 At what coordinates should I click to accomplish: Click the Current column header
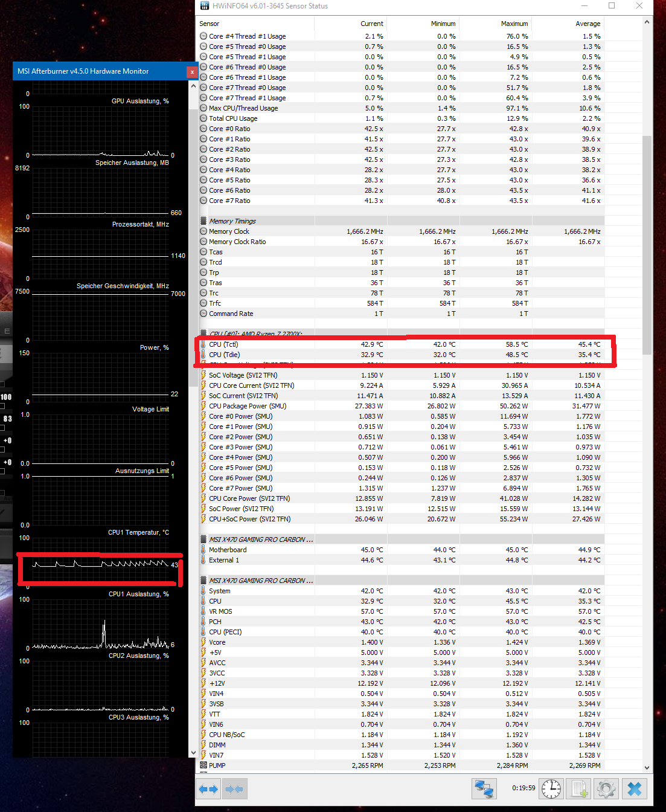[350, 24]
